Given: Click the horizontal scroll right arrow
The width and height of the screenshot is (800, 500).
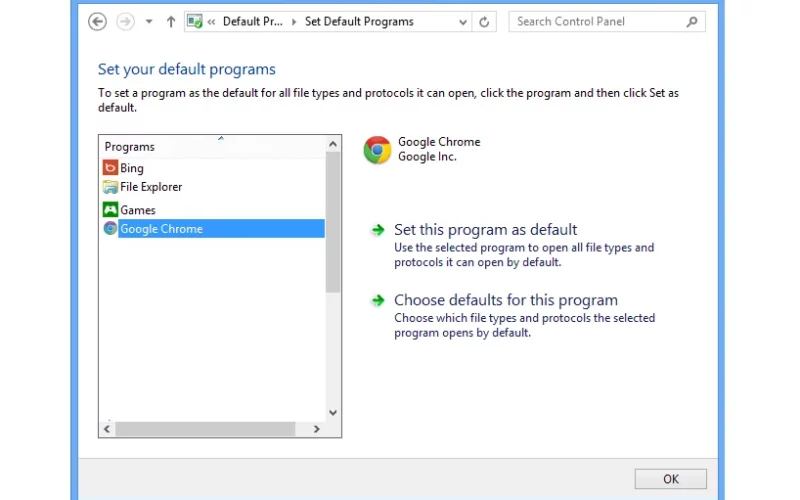Looking at the screenshot, I should click(x=317, y=429).
